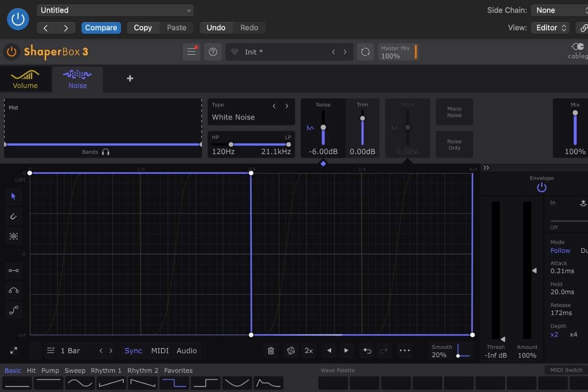Adjust the Noise level slider

pos(323,127)
